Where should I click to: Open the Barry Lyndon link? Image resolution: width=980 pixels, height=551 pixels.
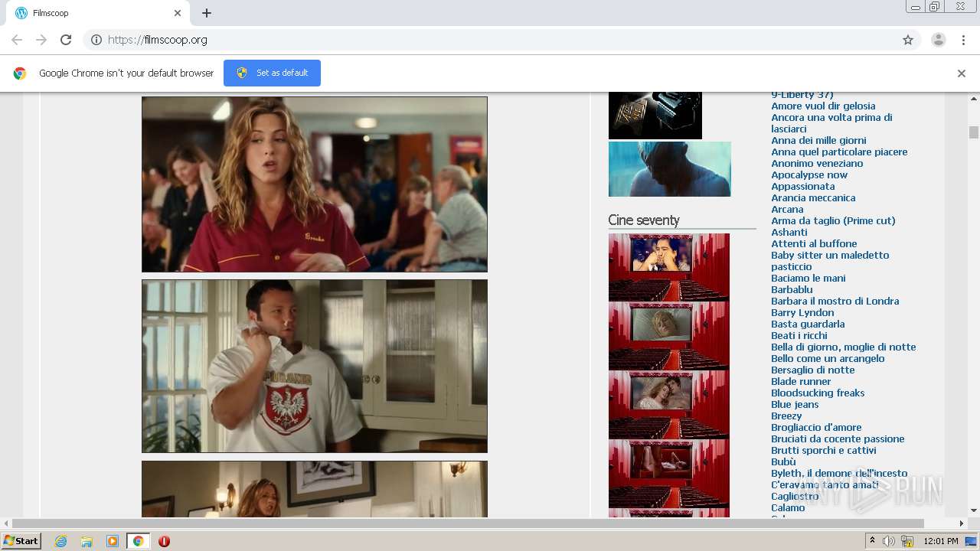coord(802,313)
